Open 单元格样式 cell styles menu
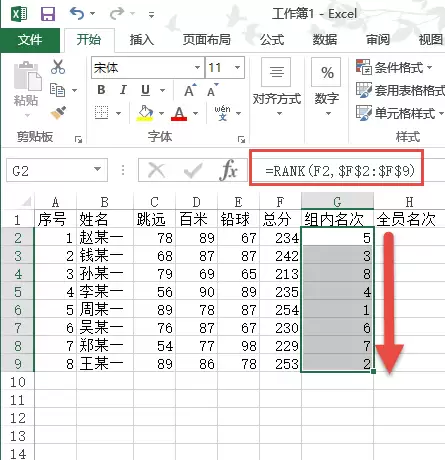This screenshot has width=445, height=460. tap(399, 113)
